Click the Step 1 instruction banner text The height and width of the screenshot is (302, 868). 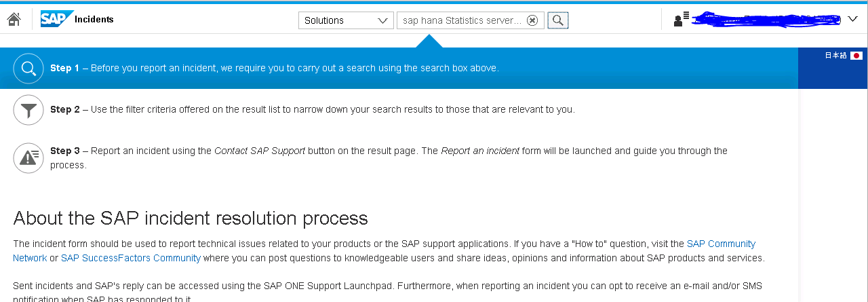click(x=275, y=69)
